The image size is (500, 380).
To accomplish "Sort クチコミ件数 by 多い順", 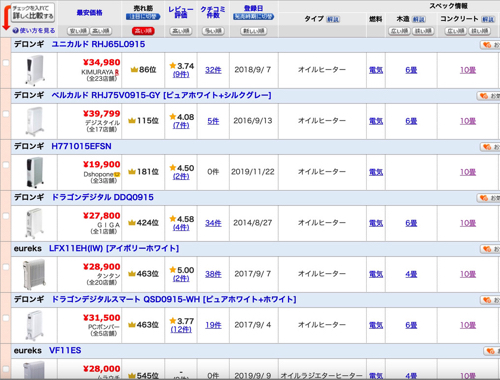I will 213,31.
